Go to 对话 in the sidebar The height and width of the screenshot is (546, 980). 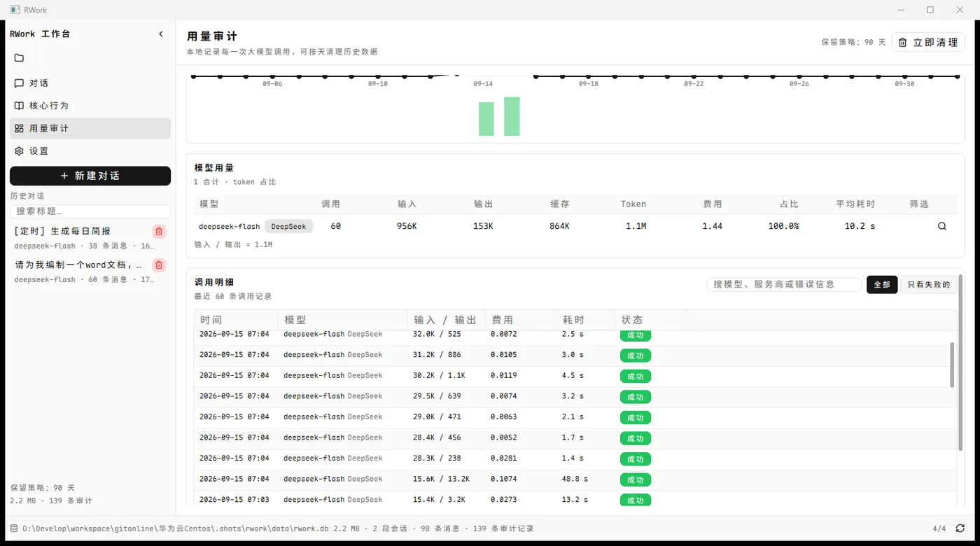[x=90, y=83]
